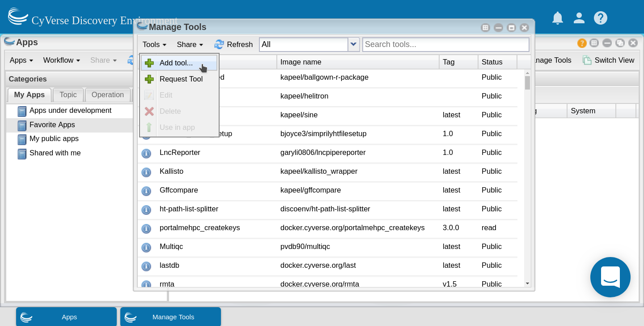Image resolution: width=644 pixels, height=326 pixels.
Task: Sort by Tag column header
Action: point(458,62)
